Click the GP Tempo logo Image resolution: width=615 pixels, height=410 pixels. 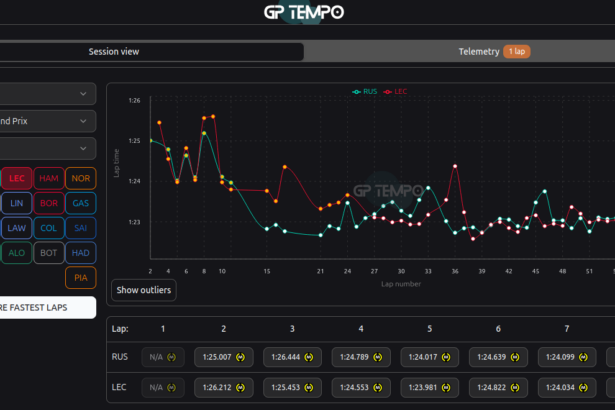(304, 13)
